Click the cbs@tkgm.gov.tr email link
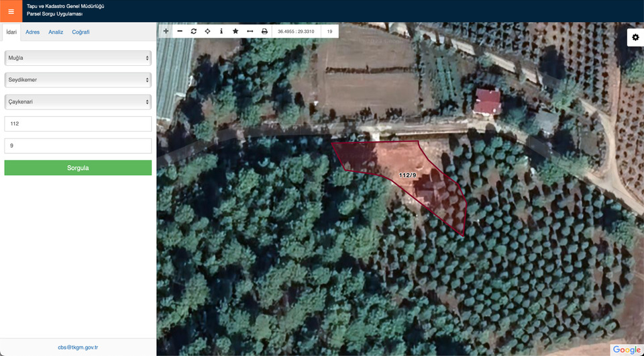 click(78, 347)
